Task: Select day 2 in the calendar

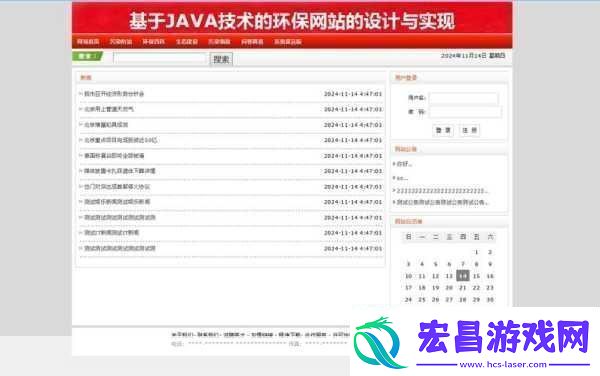Action: (490, 252)
